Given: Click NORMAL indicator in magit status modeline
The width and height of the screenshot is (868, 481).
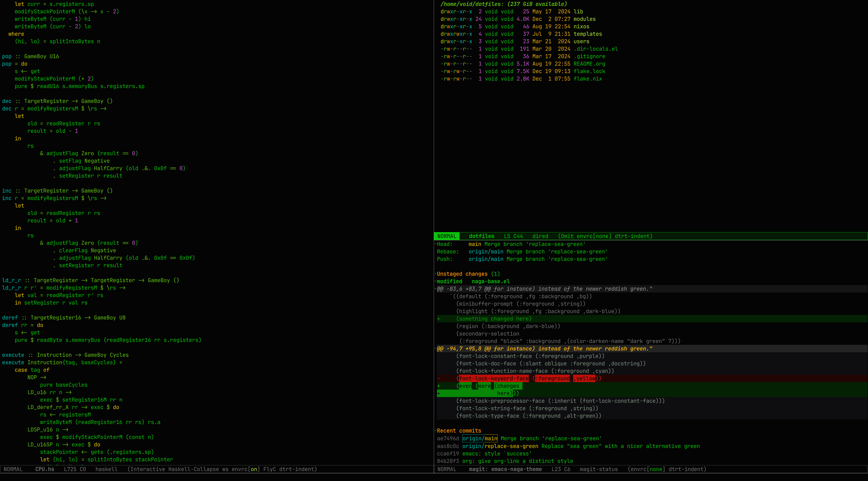Looking at the screenshot, I should coord(446,469).
